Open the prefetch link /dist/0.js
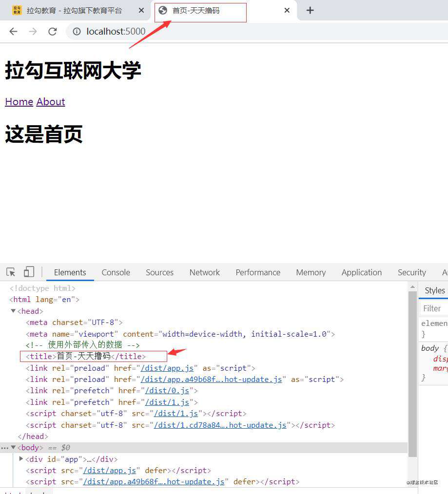Viewport: 448px width, 494px height. (x=167, y=391)
